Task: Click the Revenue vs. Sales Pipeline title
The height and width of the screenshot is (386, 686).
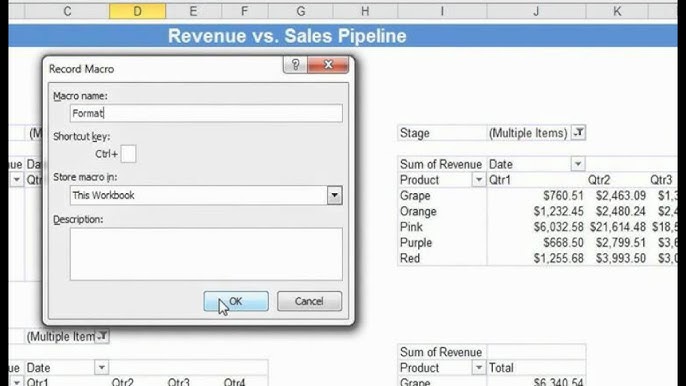Action: pyautogui.click(x=287, y=36)
